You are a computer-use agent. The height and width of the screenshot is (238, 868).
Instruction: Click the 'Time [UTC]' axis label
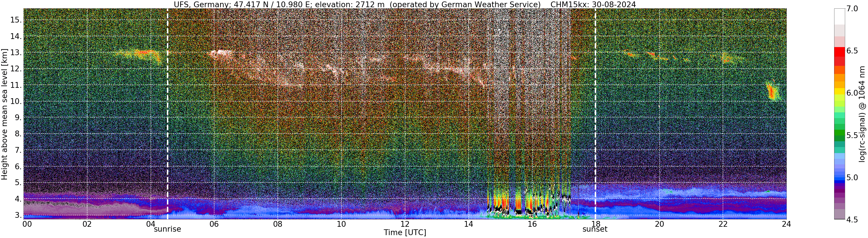click(x=405, y=233)
